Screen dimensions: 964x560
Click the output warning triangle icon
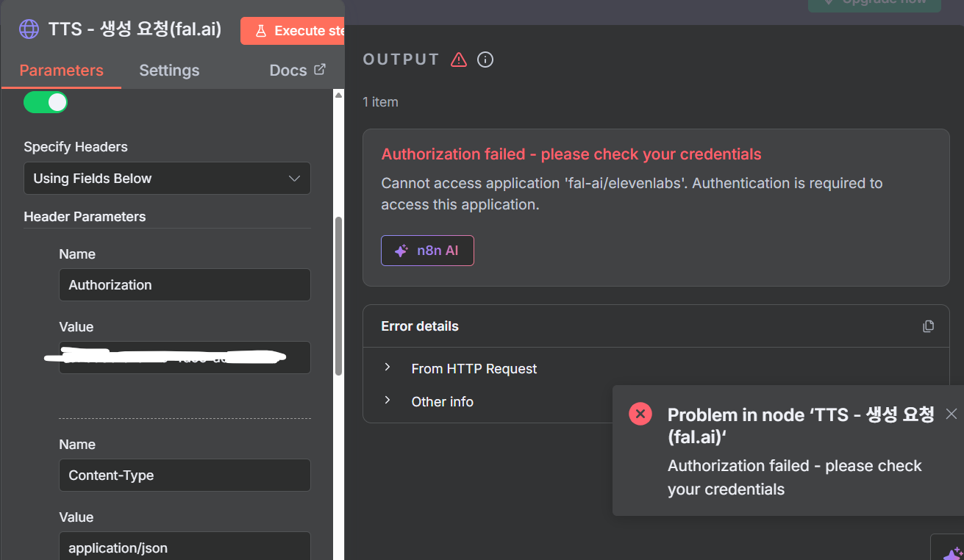coord(459,60)
